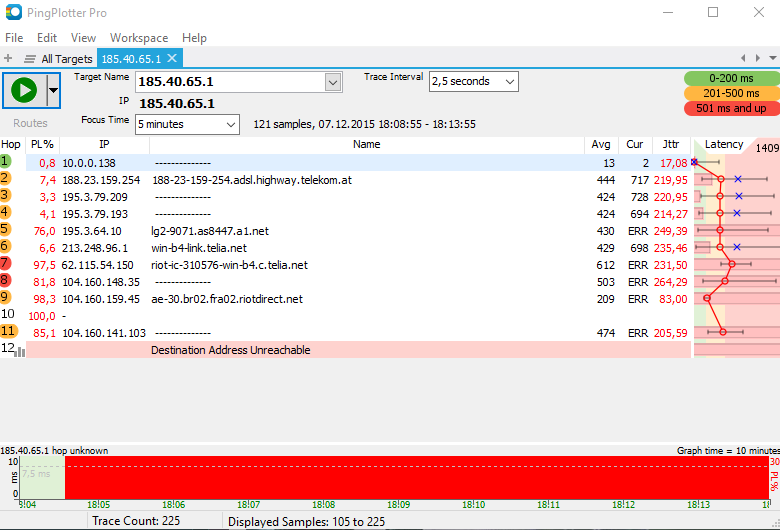Viewport: 780px width, 530px height.
Task: Click the PingPlotter Pro app icon
Action: (x=13, y=12)
